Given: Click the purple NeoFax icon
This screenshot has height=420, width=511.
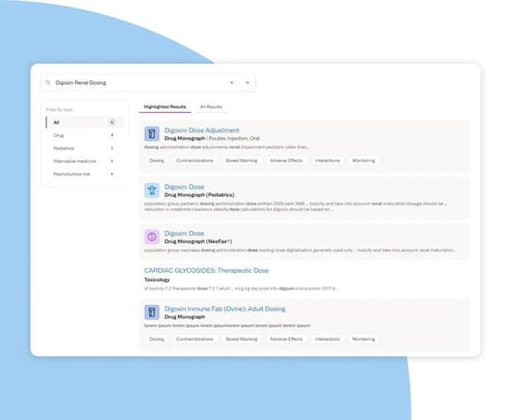Looking at the screenshot, I should point(152,237).
